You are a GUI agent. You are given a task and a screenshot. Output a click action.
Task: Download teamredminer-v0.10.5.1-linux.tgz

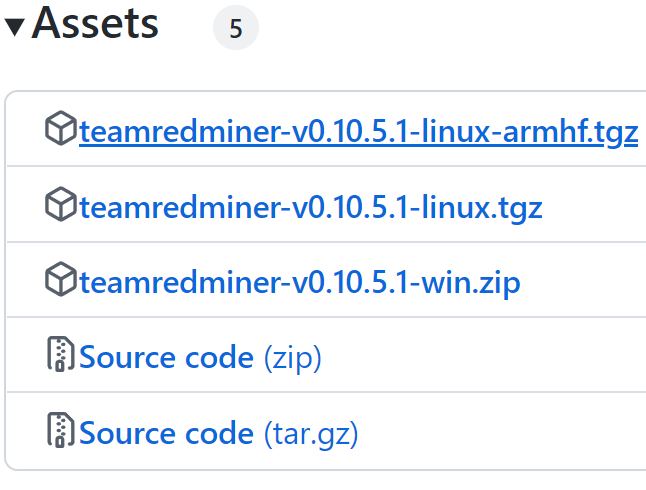click(x=310, y=207)
